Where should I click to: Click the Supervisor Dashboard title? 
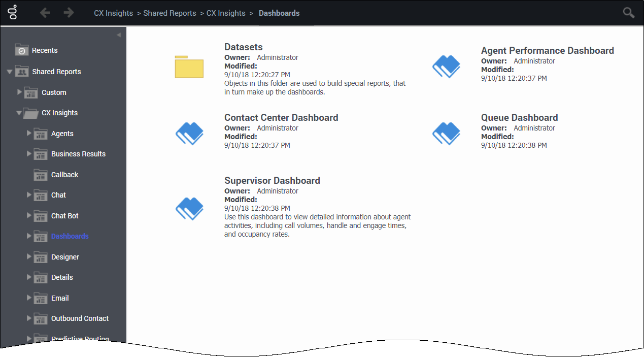[272, 181]
